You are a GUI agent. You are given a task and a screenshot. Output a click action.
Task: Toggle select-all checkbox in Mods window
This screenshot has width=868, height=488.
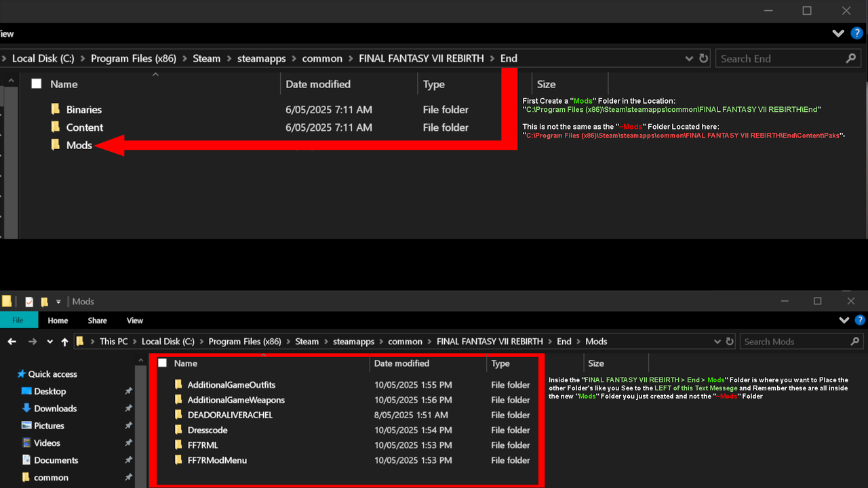pyautogui.click(x=162, y=363)
